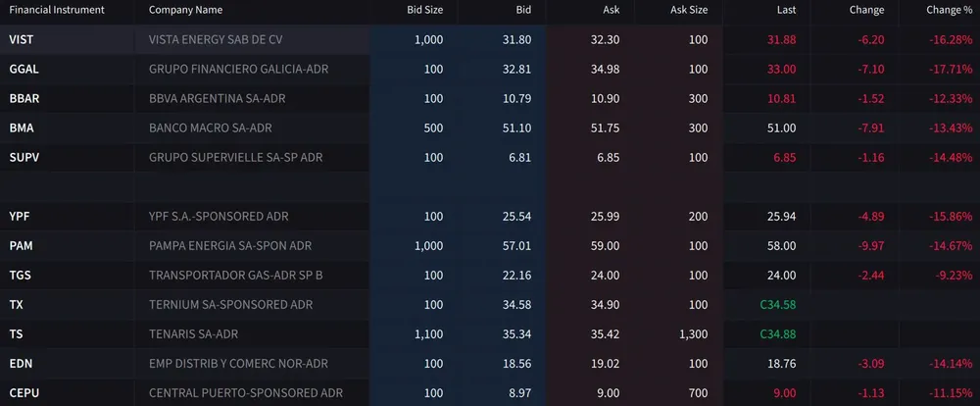Select the GGAL ticker symbol
Viewport: 980px width, 406px height.
coord(24,70)
